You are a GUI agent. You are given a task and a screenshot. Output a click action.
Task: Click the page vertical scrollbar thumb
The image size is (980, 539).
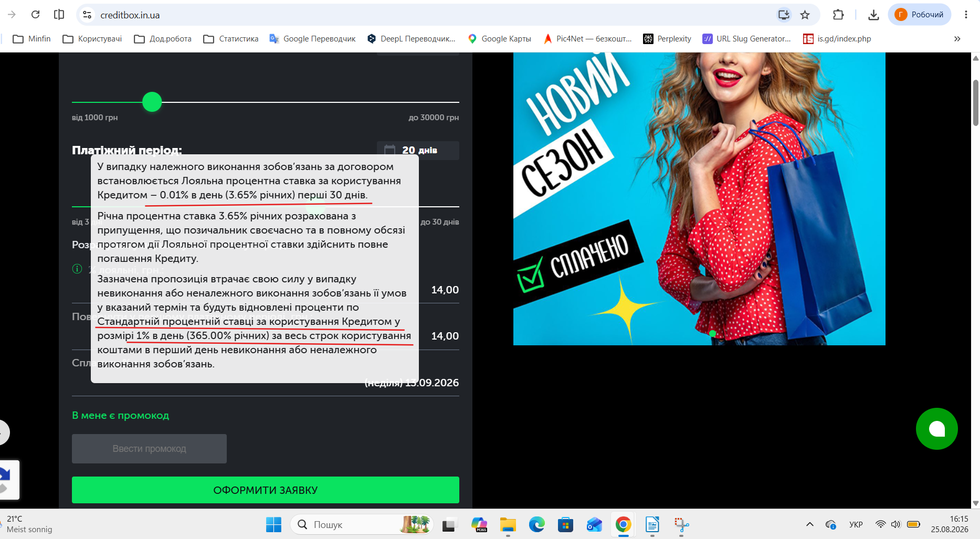[976, 103]
